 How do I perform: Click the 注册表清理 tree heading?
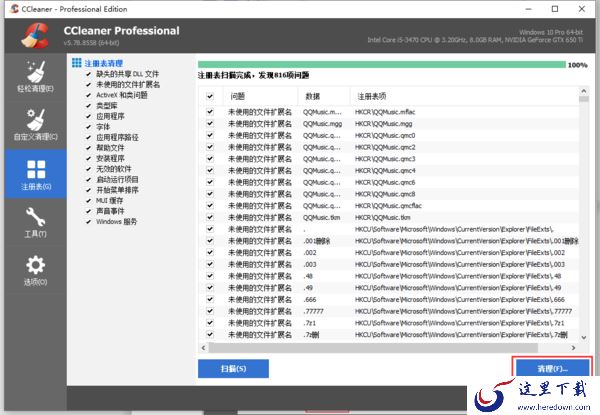(x=104, y=63)
